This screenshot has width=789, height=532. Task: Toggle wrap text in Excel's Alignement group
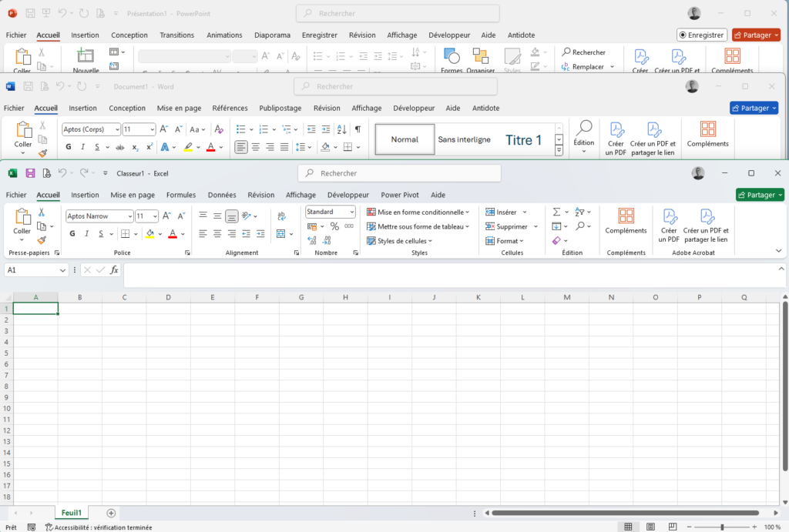[281, 216]
